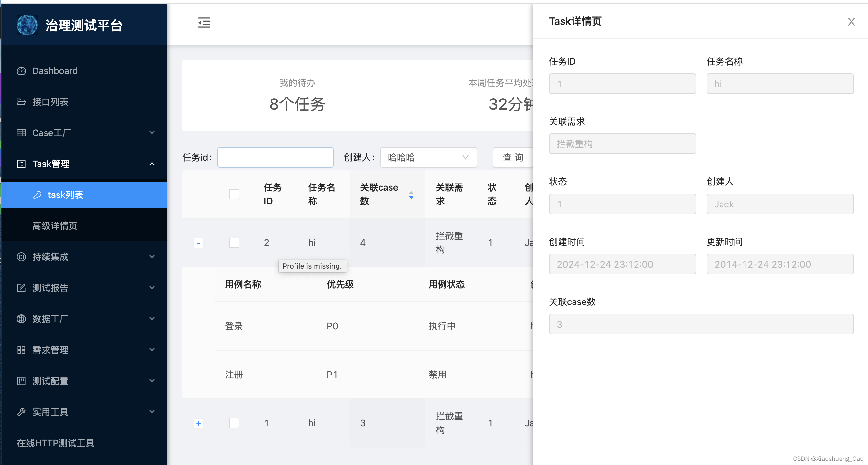Click the edit icon beside 测试报告
The width and height of the screenshot is (868, 465).
click(x=21, y=288)
